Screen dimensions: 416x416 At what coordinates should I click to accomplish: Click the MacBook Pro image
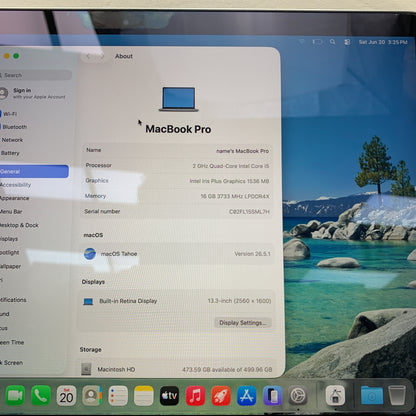tap(179, 99)
